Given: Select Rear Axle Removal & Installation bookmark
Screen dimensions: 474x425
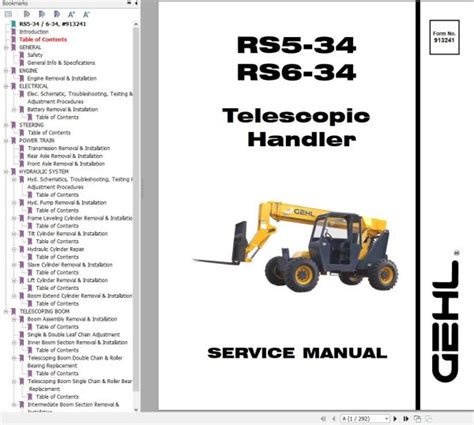Looking at the screenshot, I should tap(65, 156).
